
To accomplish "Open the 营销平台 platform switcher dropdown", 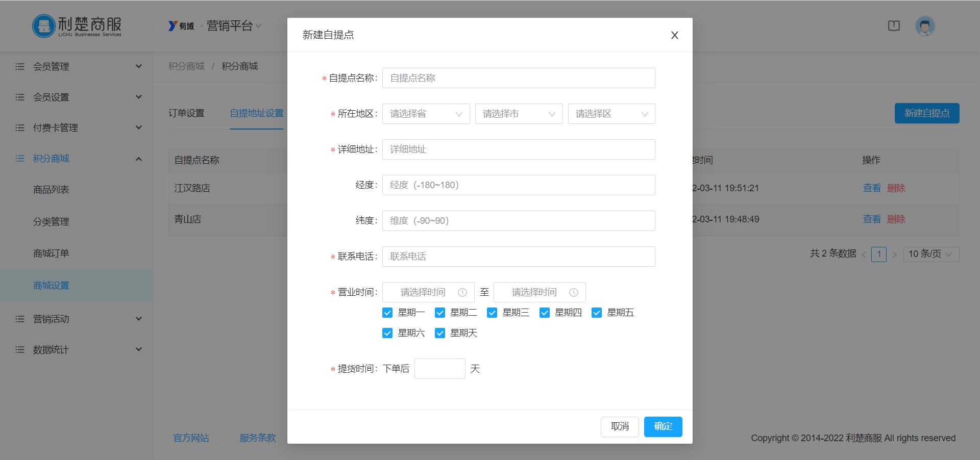I will (x=234, y=25).
